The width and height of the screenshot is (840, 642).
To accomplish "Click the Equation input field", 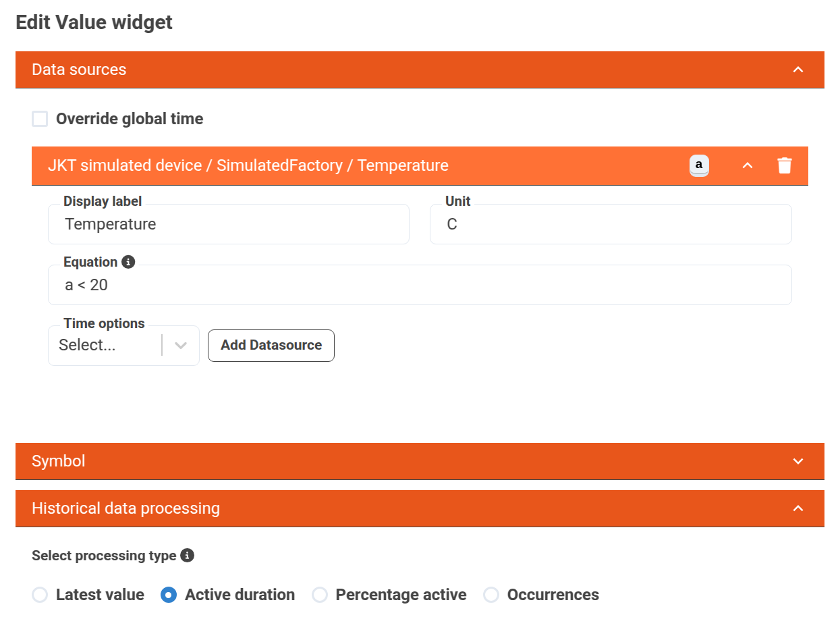I will point(419,285).
